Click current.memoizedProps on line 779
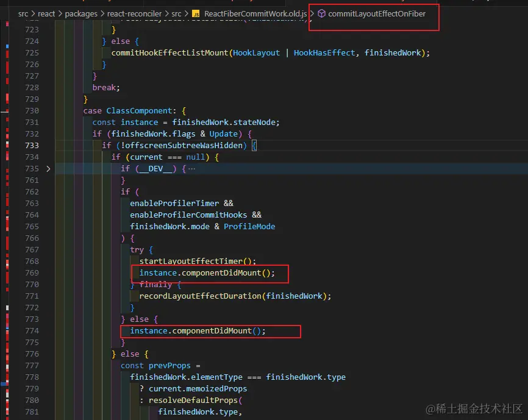The image size is (528, 420). tap(198, 389)
